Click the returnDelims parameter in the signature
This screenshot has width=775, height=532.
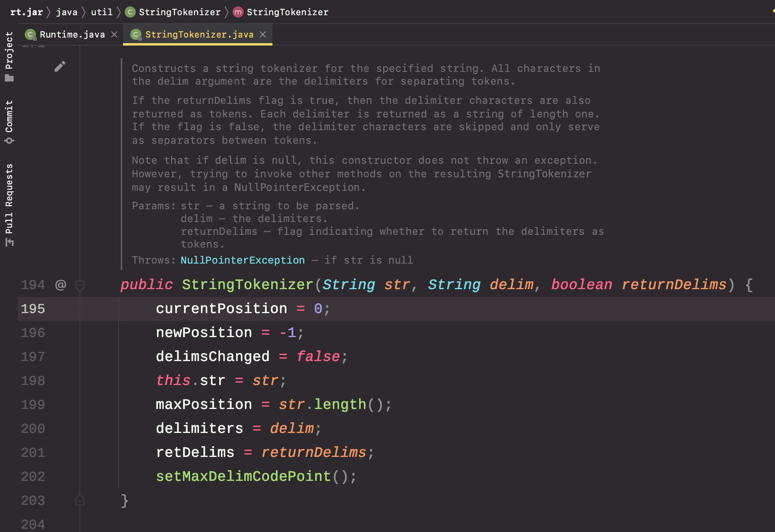(x=674, y=285)
